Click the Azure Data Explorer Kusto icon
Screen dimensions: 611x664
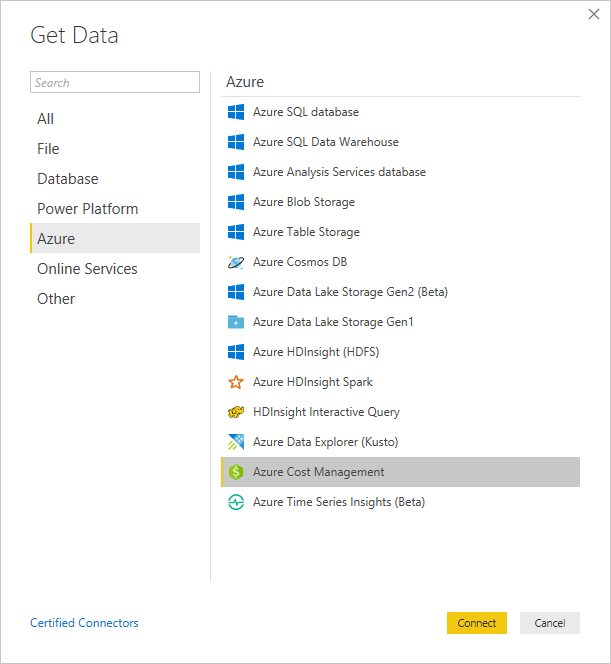point(236,442)
